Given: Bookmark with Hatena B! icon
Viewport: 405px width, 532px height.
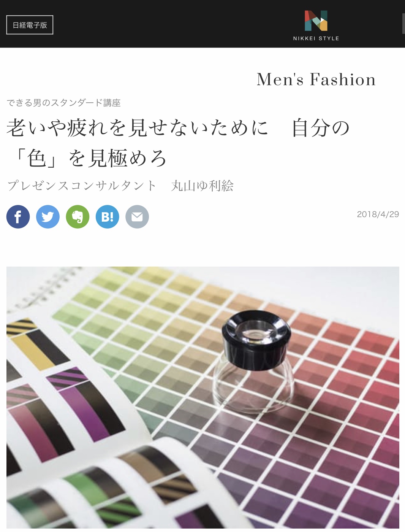Looking at the screenshot, I should (107, 217).
